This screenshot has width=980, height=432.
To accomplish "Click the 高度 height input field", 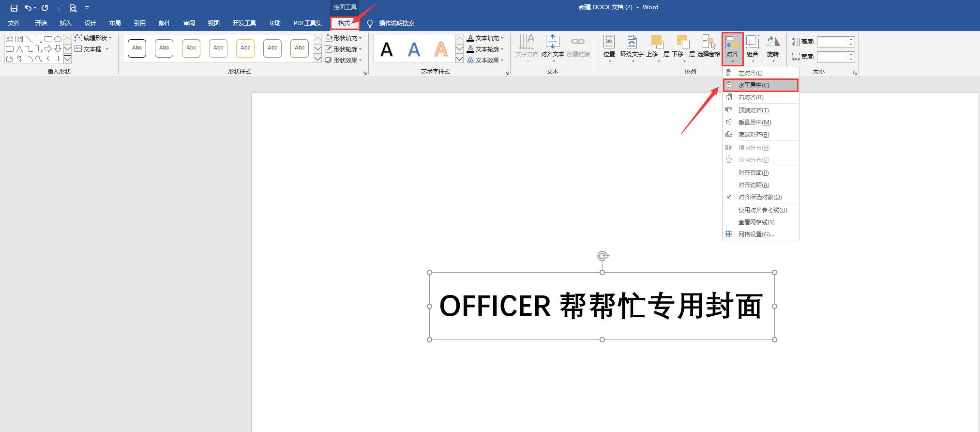I will click(x=832, y=42).
